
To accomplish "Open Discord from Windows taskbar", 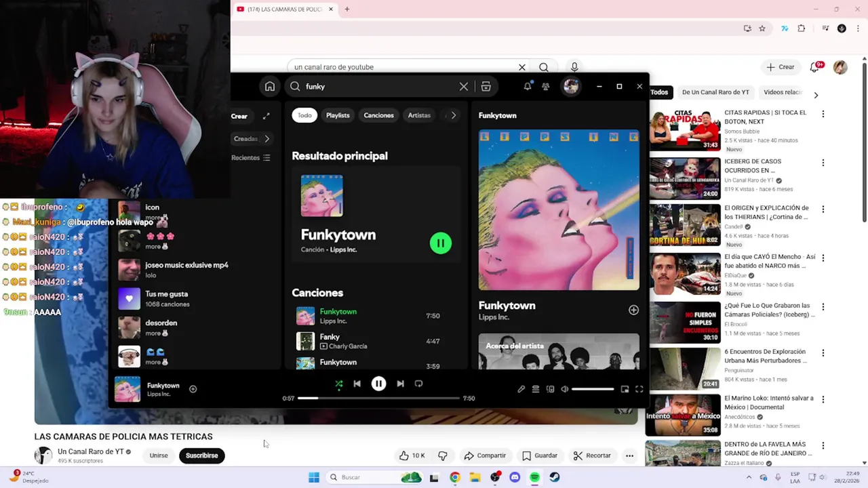I will coord(515,477).
